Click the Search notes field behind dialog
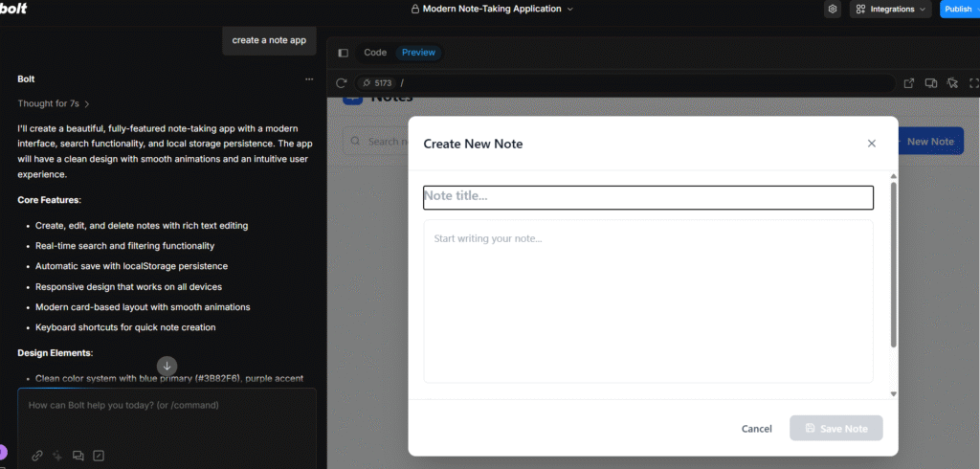 pyautogui.click(x=375, y=142)
